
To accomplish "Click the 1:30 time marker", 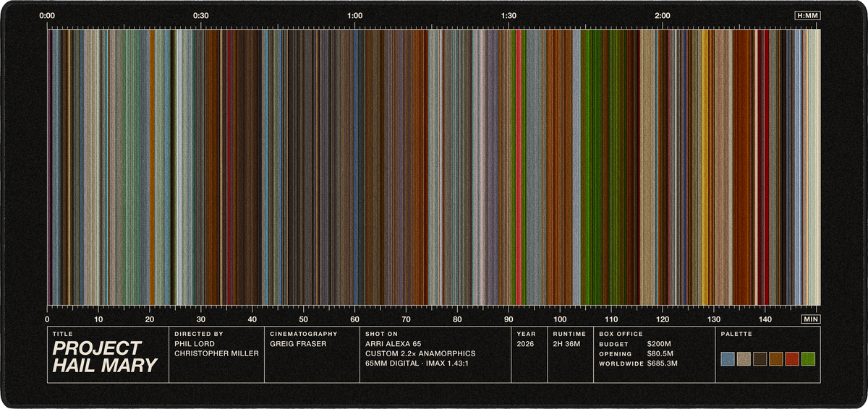I will (x=509, y=15).
